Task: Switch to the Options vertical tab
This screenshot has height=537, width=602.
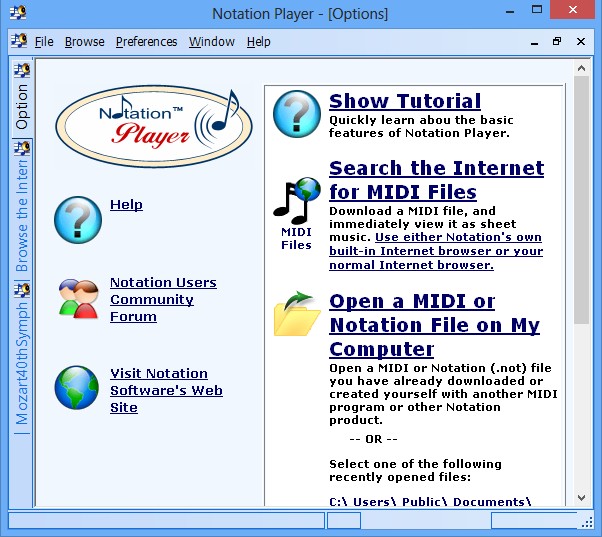Action: [22, 99]
